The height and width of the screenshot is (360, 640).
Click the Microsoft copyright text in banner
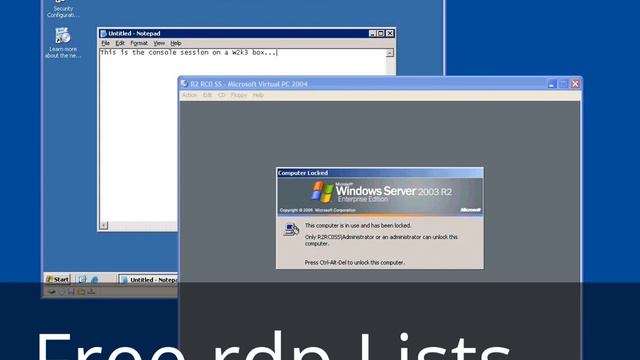click(318, 210)
